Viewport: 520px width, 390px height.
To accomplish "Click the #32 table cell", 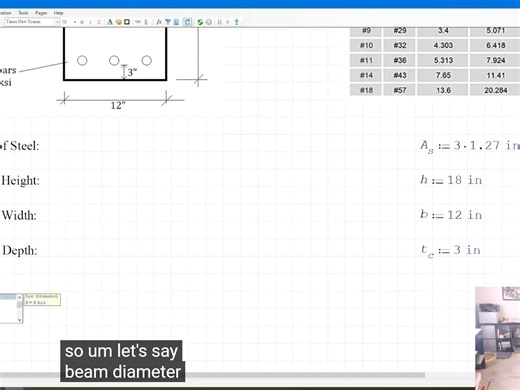I will click(400, 45).
